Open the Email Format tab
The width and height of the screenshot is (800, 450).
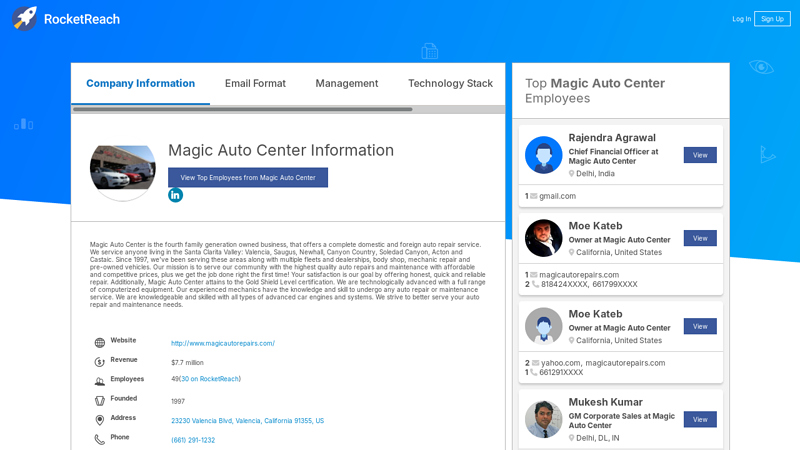(x=255, y=83)
